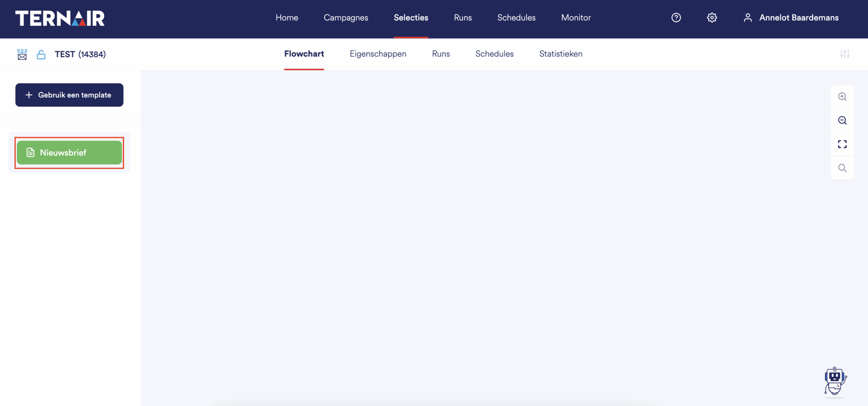The image size is (868, 406).
Task: Open the Monitor menu
Action: [x=576, y=17]
